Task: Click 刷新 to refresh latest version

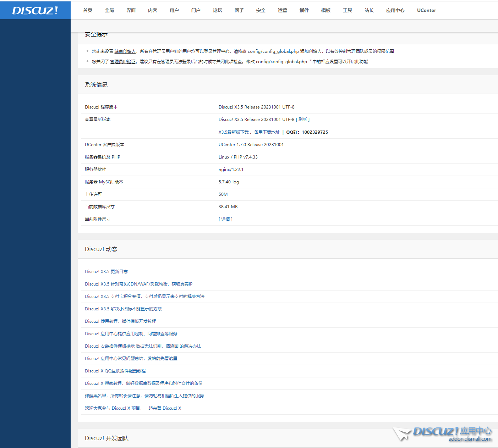Action: (303, 120)
